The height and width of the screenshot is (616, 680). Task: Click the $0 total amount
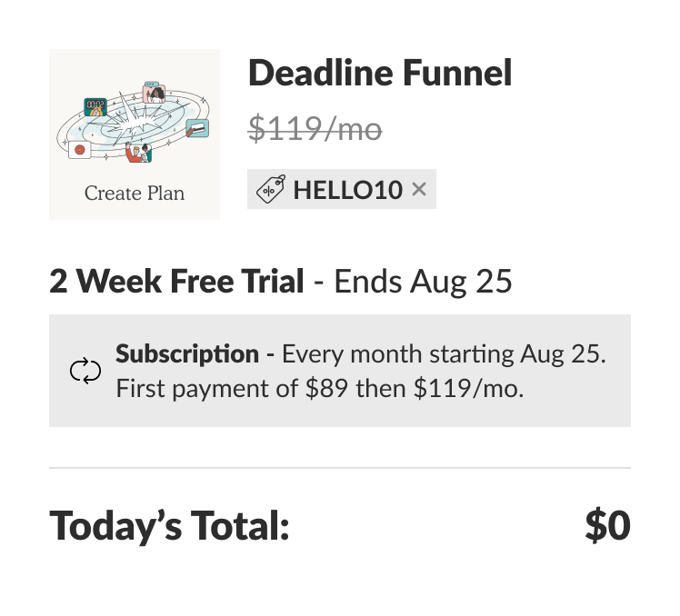click(607, 525)
